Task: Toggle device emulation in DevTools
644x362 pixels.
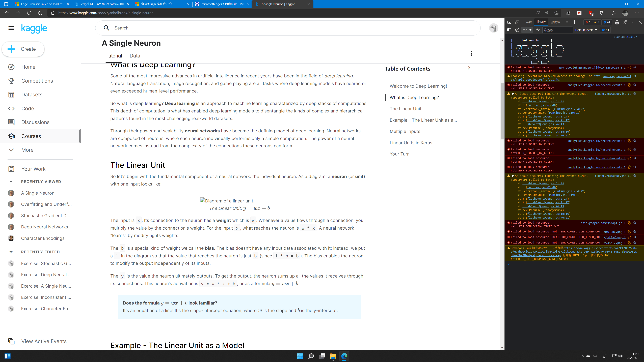Action: coord(517,22)
